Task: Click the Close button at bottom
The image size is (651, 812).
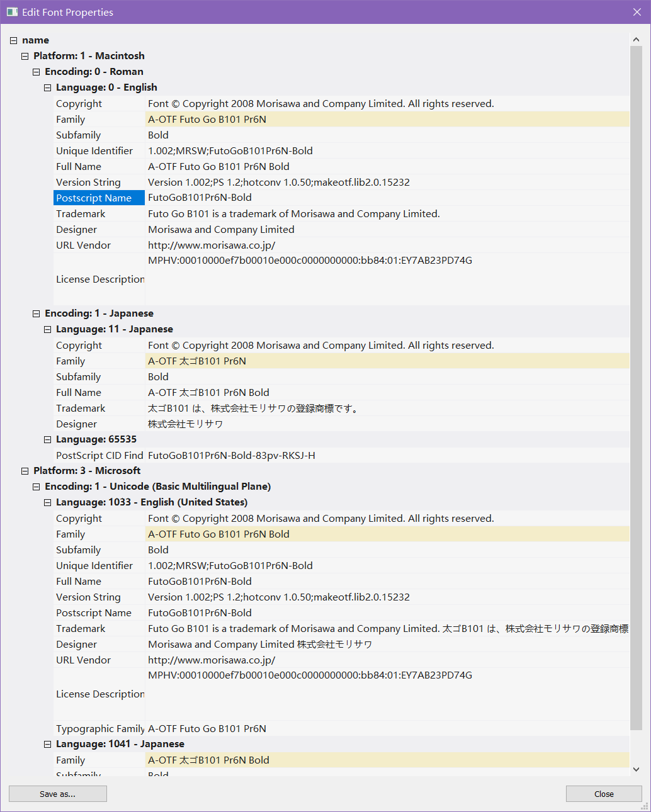Action: pyautogui.click(x=604, y=794)
